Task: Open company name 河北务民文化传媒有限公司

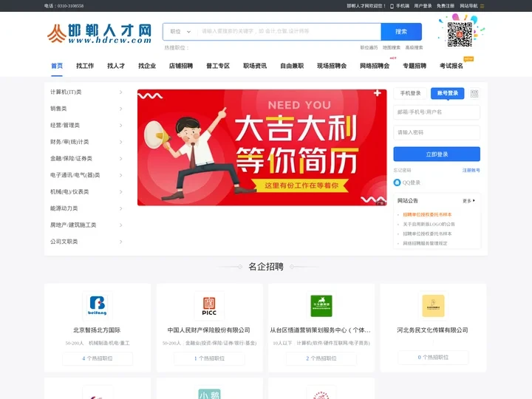Action: (432, 330)
